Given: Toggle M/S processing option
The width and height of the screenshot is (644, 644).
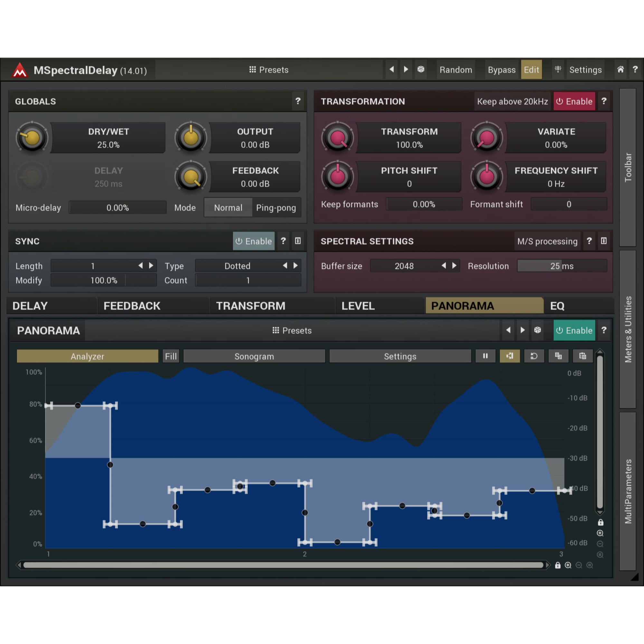Looking at the screenshot, I should [547, 241].
